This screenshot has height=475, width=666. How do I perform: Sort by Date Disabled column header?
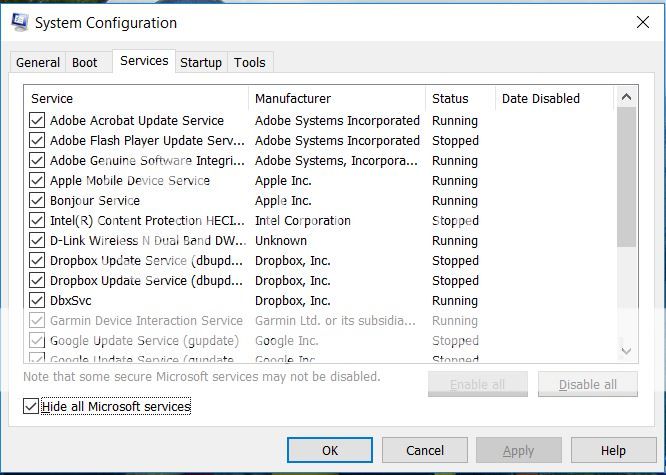tap(555, 99)
